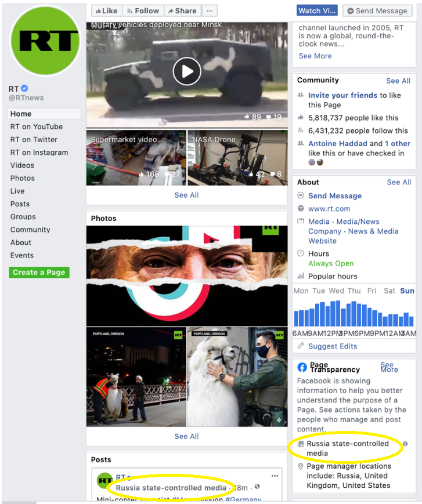This screenshot has width=422, height=504.
Task: Open the Live sidebar section
Action: (17, 191)
